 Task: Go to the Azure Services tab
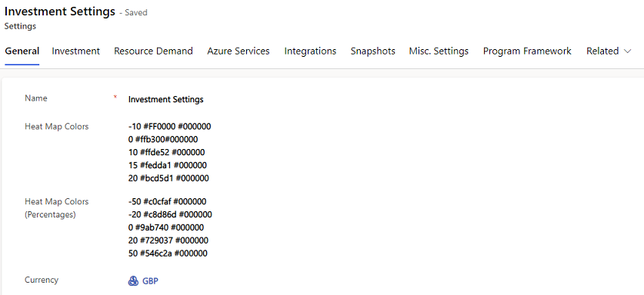pos(239,51)
